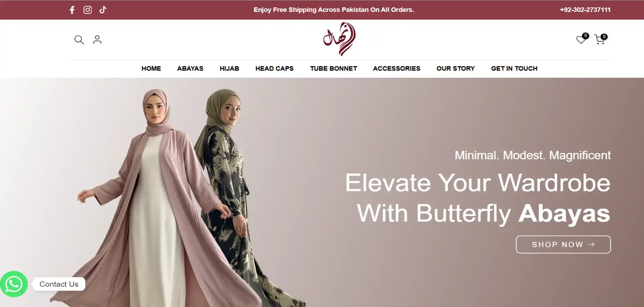
Task: Open the shopping cart icon
Action: (x=600, y=39)
